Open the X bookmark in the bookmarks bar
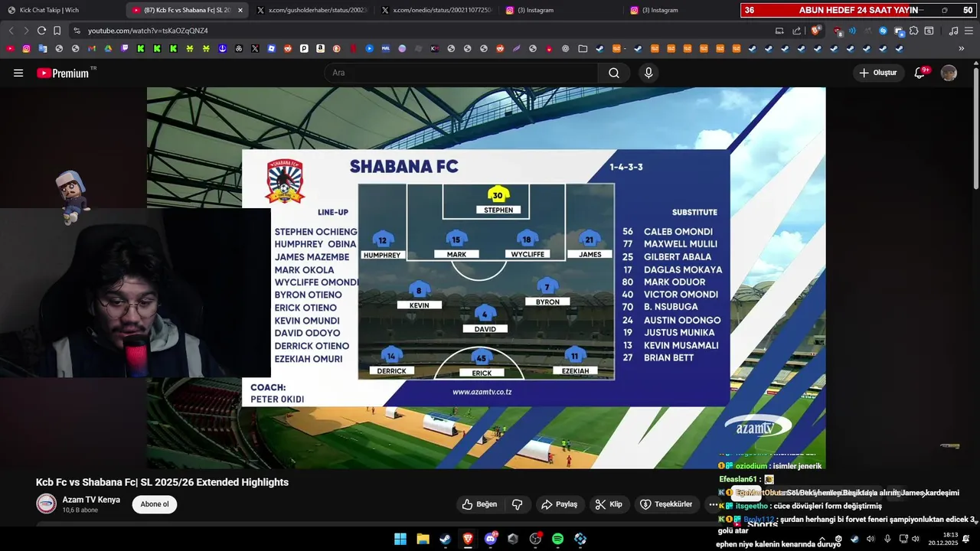Image resolution: width=980 pixels, height=551 pixels. (x=255, y=48)
